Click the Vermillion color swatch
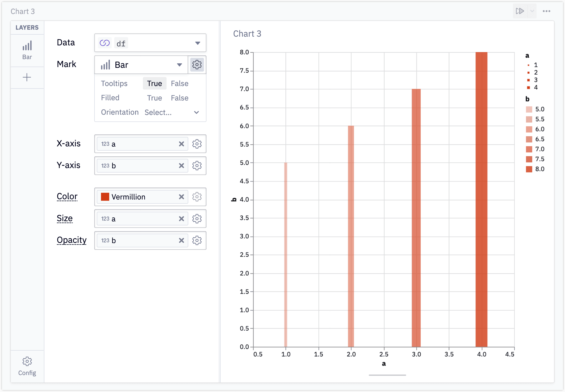The width and height of the screenshot is (565, 392). [105, 197]
